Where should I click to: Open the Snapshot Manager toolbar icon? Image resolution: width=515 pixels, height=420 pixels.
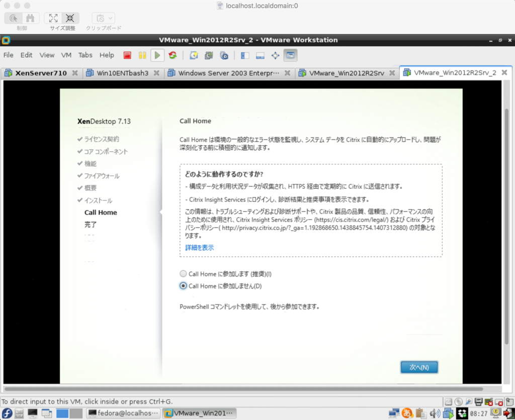[x=224, y=55]
